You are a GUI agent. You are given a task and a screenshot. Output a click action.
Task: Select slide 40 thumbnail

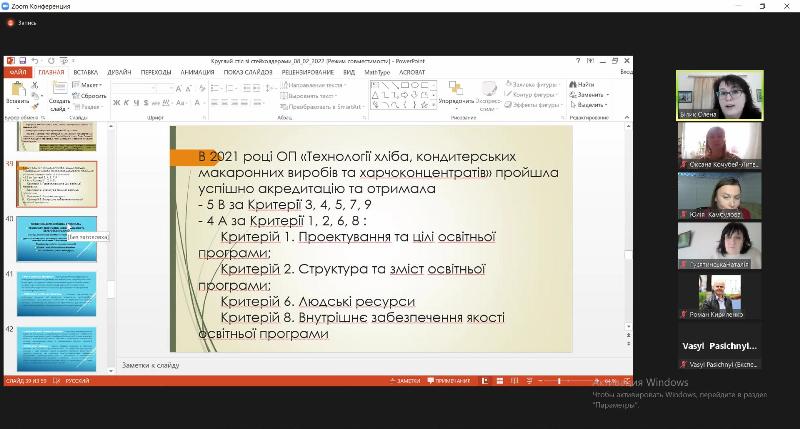point(57,239)
